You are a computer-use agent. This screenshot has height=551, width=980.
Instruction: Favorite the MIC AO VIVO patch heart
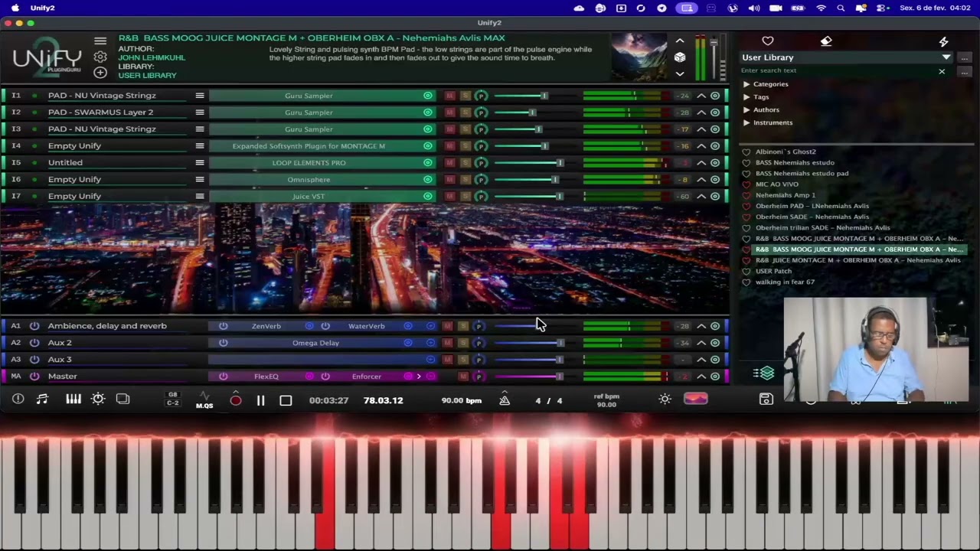[x=746, y=184]
